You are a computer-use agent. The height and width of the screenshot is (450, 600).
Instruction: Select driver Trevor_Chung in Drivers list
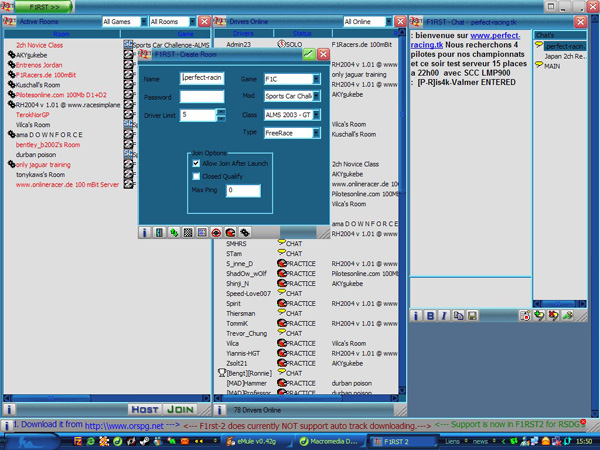(x=246, y=333)
